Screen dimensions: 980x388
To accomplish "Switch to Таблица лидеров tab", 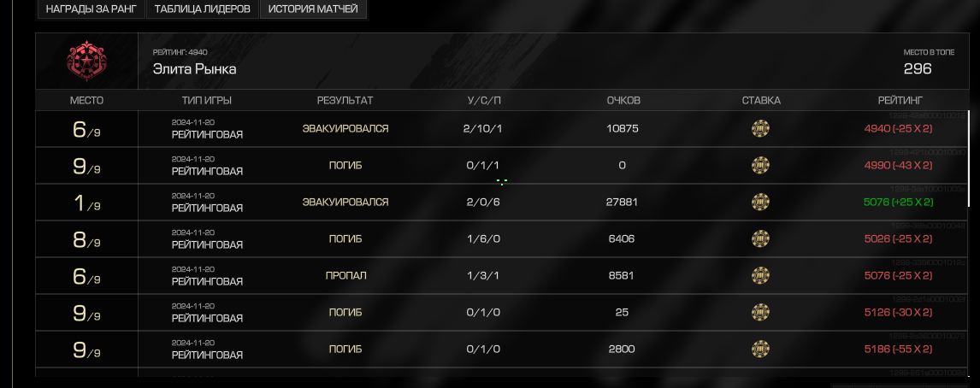I will (x=203, y=9).
